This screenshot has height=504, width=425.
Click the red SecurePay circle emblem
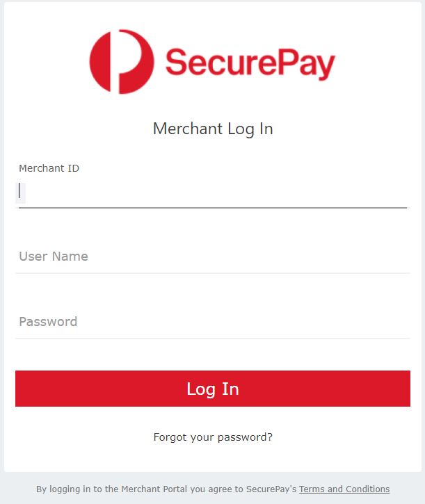click(x=122, y=62)
